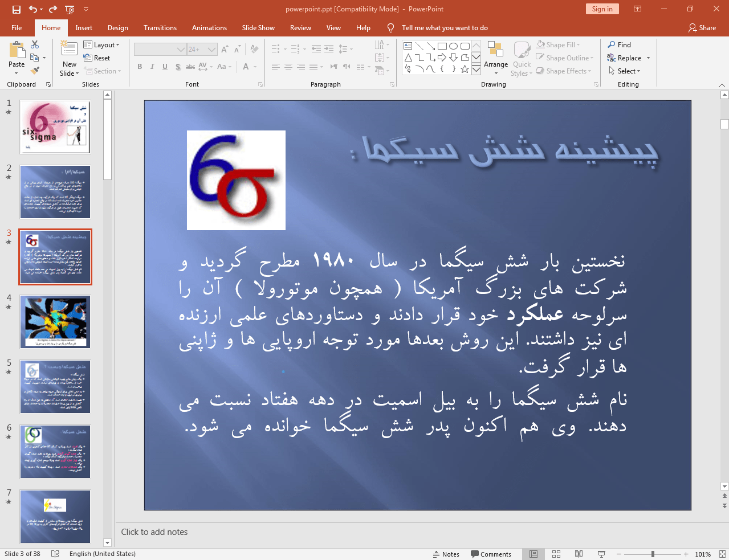This screenshot has width=729, height=560.
Task: Open Quick Styles gallery
Action: [522, 58]
